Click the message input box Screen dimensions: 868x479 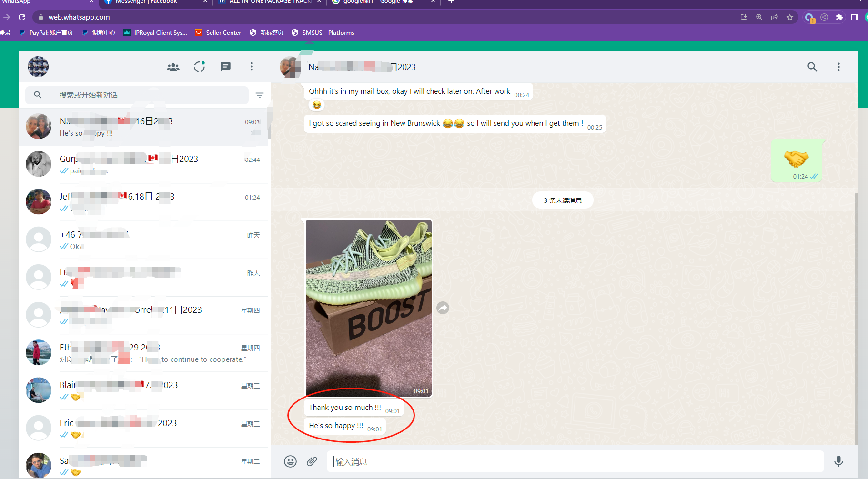coord(572,461)
